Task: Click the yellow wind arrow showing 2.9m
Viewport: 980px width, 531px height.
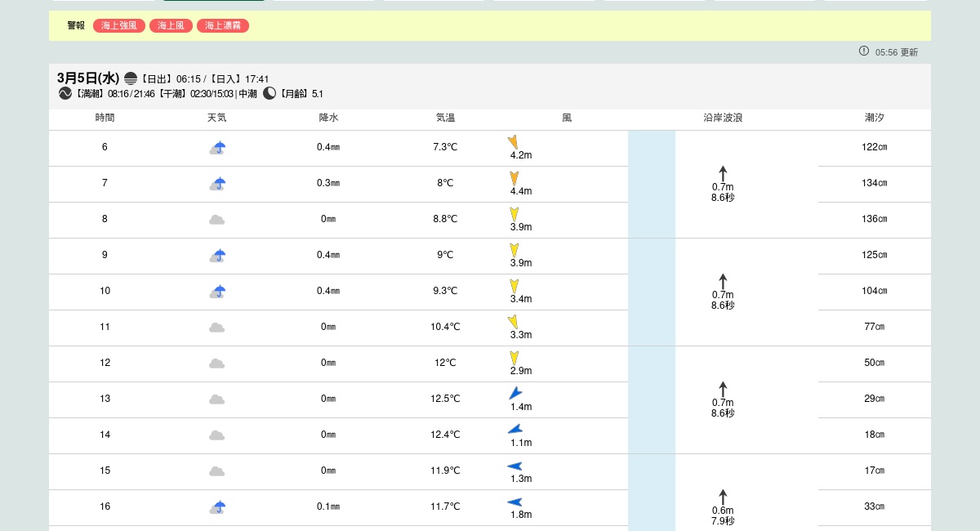Action: point(514,358)
